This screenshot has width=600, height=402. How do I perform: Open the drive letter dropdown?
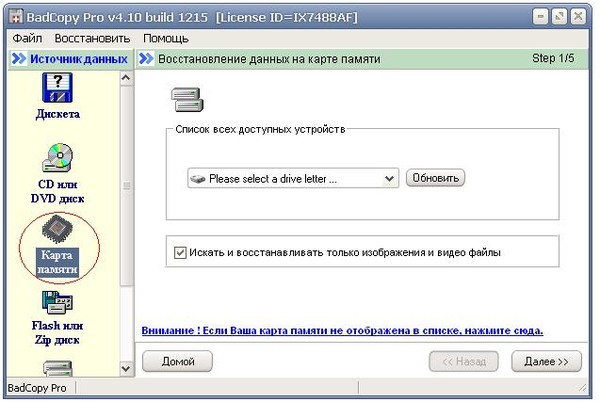coord(293,178)
